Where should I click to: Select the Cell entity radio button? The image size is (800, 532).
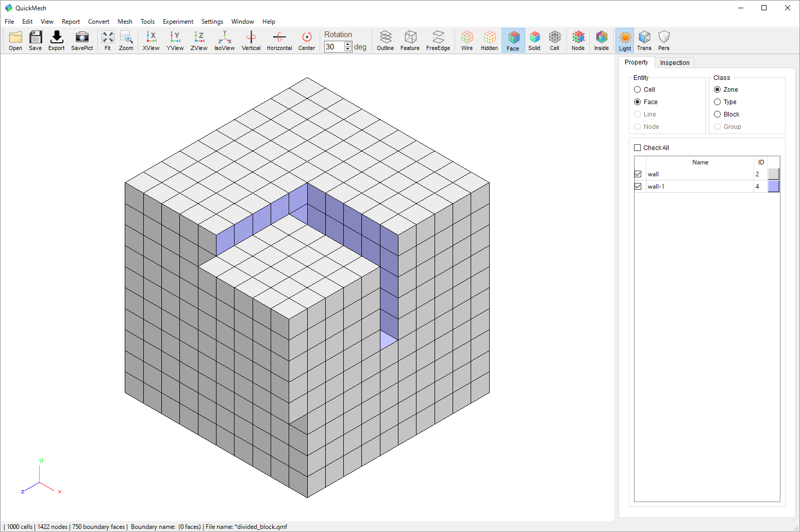click(x=638, y=90)
